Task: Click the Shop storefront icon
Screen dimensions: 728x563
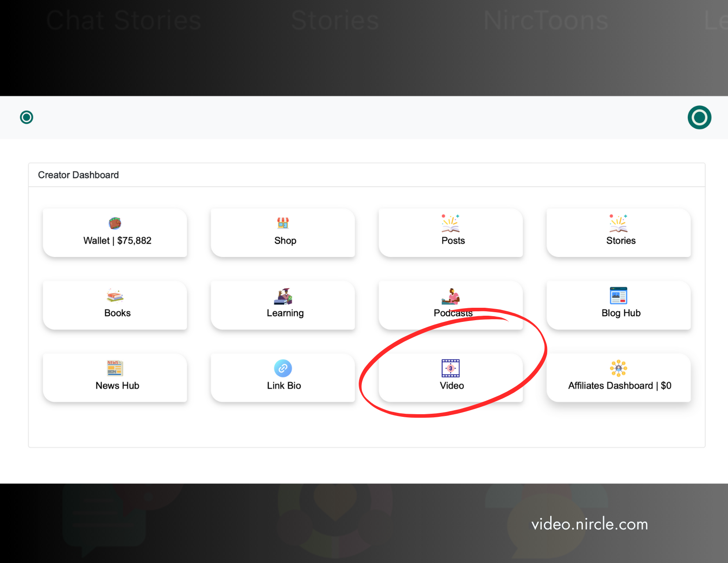Action: coord(283,223)
